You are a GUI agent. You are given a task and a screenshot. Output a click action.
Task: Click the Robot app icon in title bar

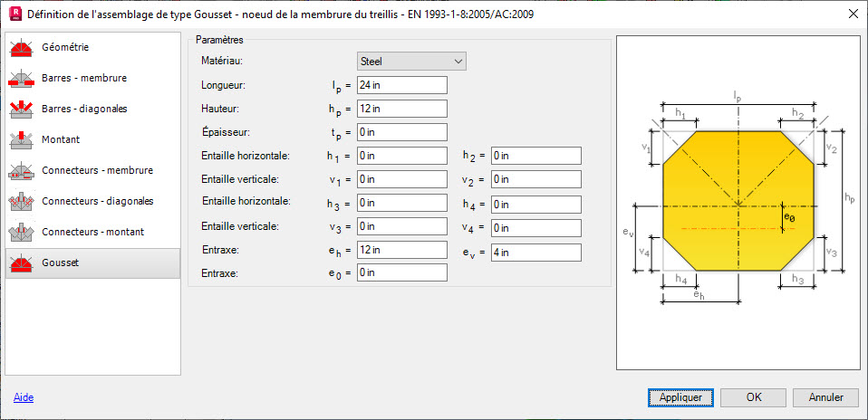point(13,14)
